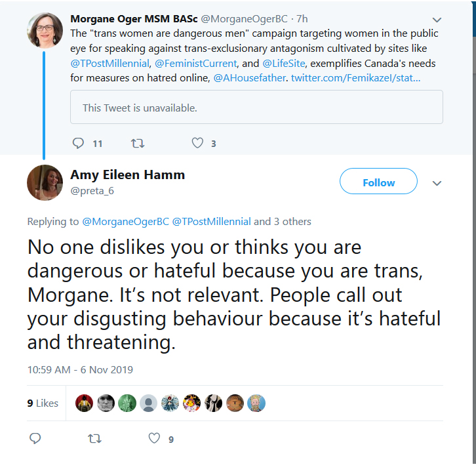Expand Morgane Oger's tweet options chevron
The height and width of the screenshot is (473, 476).
[437, 20]
